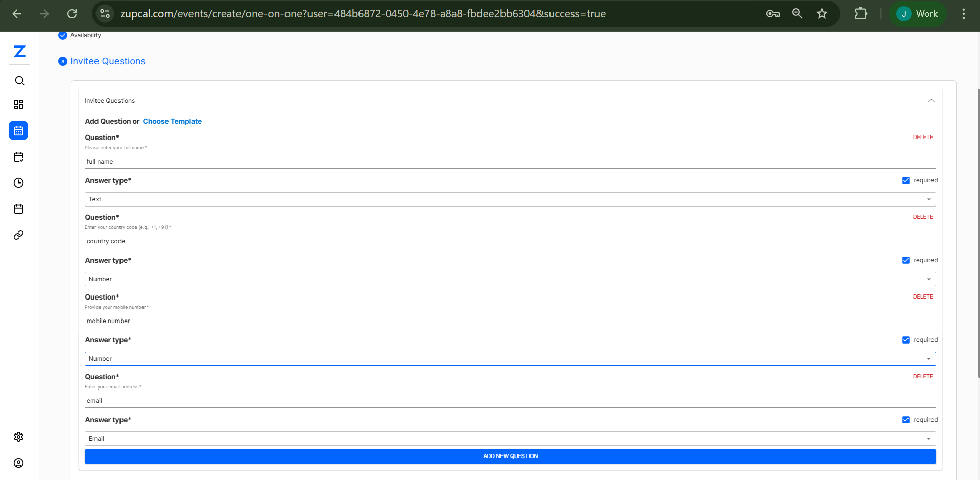
Task: Open the Email answer type dropdown
Action: (510, 439)
